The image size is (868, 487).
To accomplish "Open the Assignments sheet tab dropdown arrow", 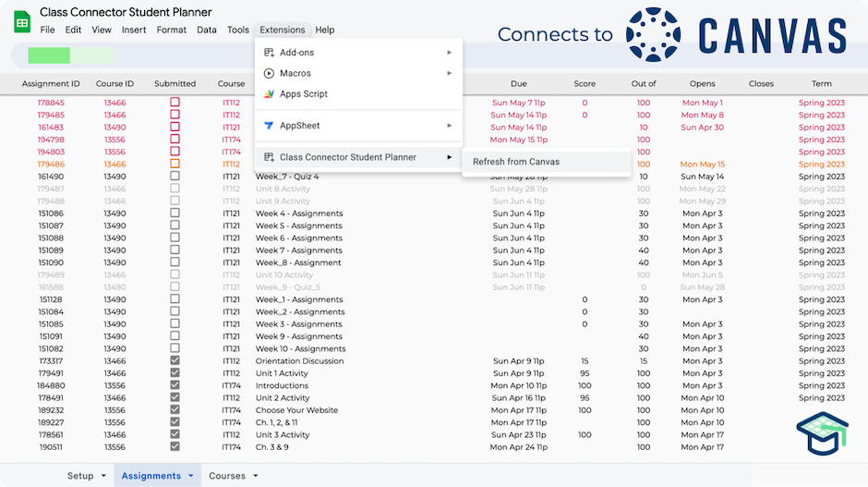I will [191, 476].
